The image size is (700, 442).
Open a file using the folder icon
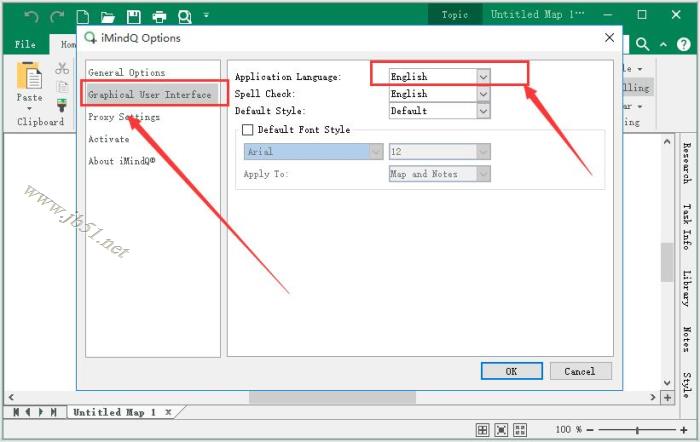[108, 17]
